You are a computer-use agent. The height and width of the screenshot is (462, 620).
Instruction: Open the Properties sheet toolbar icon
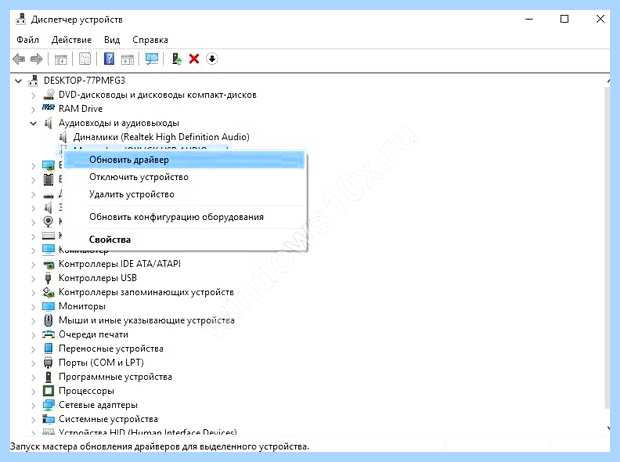(x=85, y=59)
